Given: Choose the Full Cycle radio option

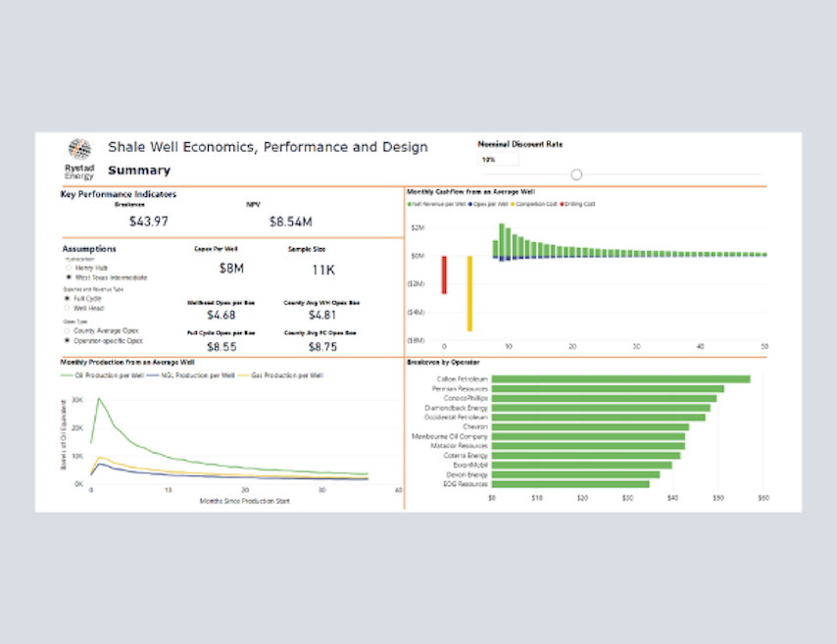Looking at the screenshot, I should (x=68, y=299).
